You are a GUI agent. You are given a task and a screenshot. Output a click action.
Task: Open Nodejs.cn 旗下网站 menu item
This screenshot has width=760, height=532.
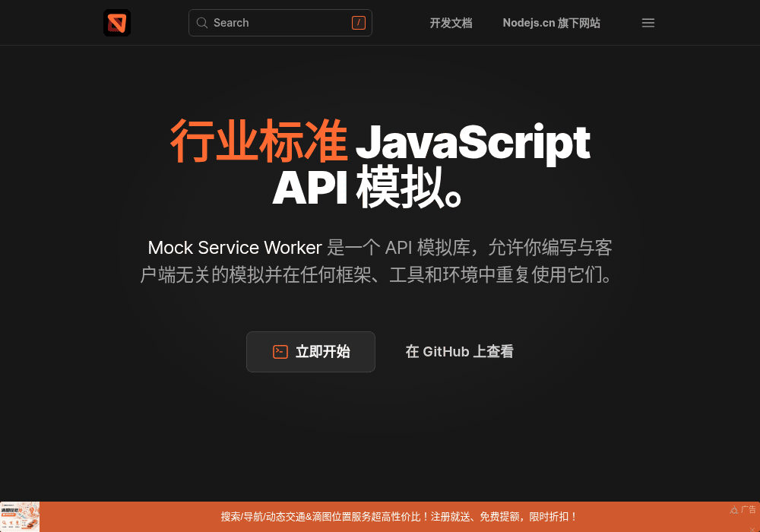[x=552, y=23]
